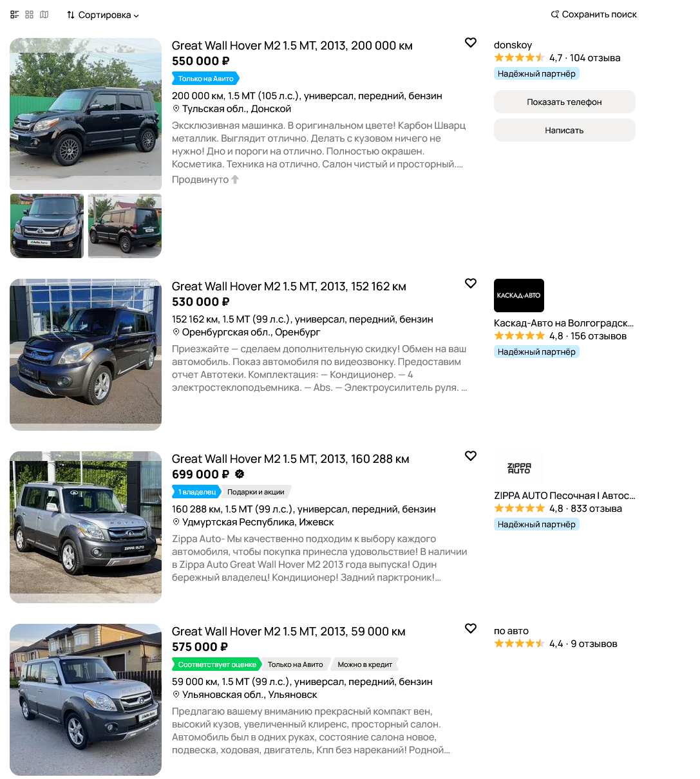Screen dimensions: 700x779
Task: Open Каскад-Авто seller logo
Action: click(518, 296)
